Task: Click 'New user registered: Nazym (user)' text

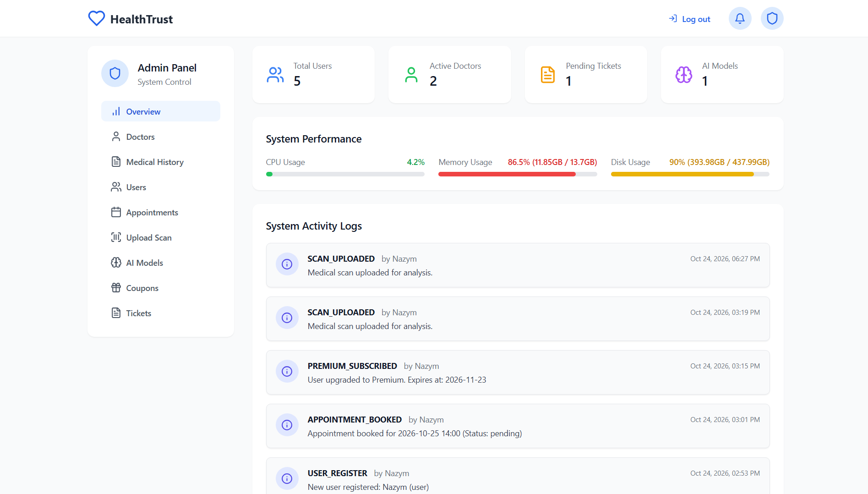Action: [368, 487]
